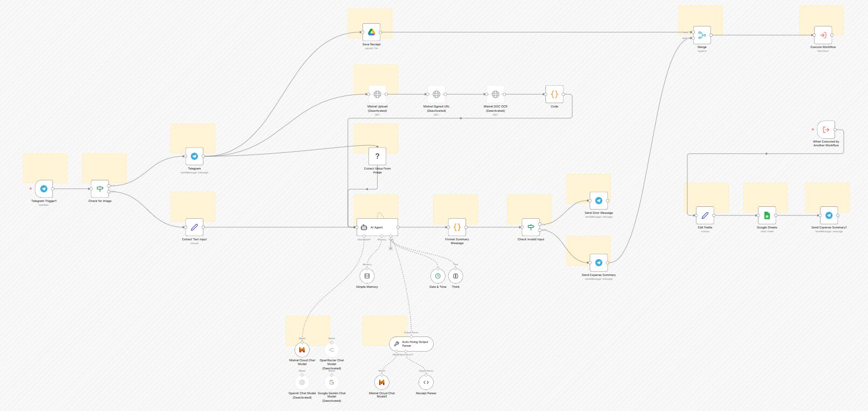
Task: Open the Send Error Message node
Action: 598,201
